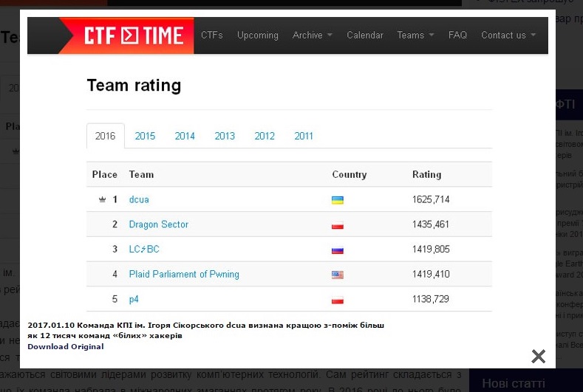Open the FAQ navigation item

point(457,35)
